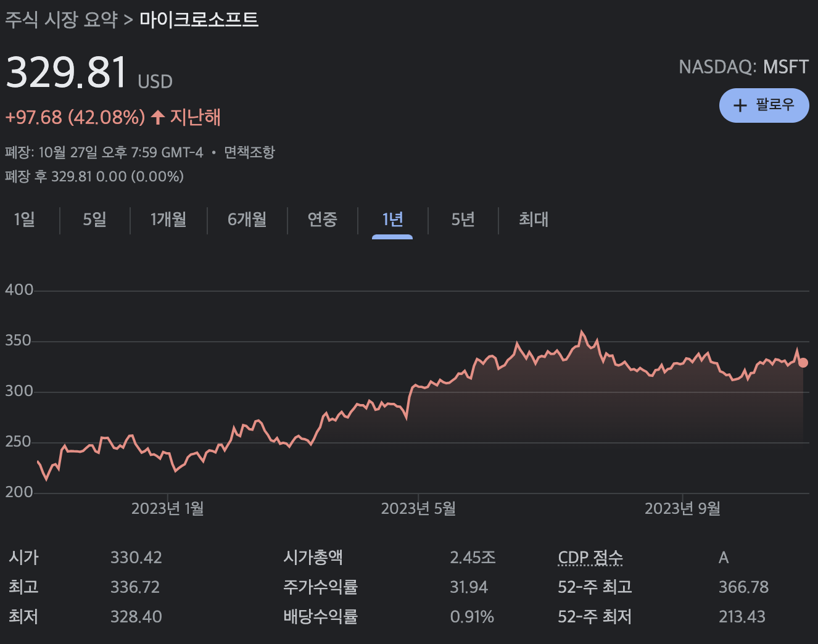Click the NASDAQ: MSFT ticker label
The height and width of the screenshot is (644, 818).
coord(743,67)
